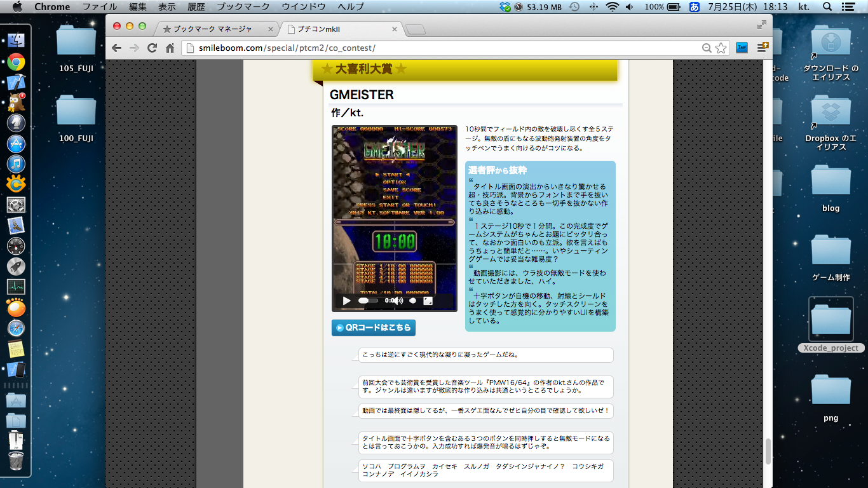Open Spotlight search in the menu bar
The width and height of the screenshot is (868, 488).
point(827,7)
